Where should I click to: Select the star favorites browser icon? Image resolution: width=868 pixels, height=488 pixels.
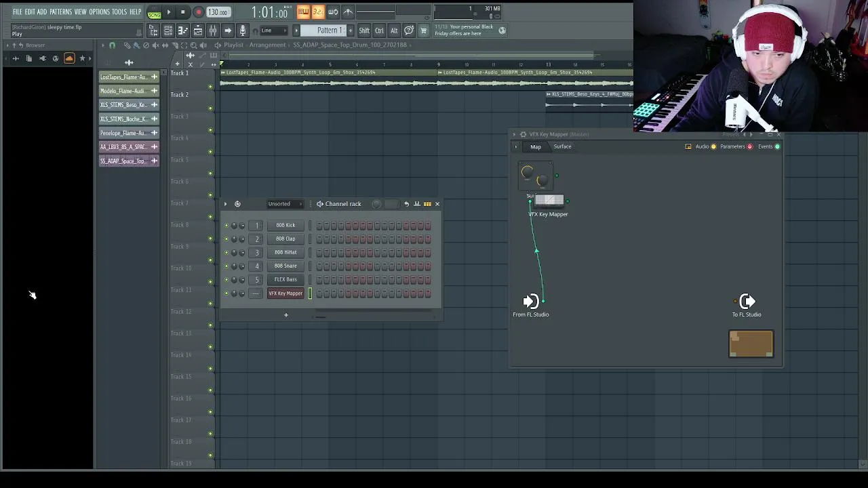coord(82,58)
